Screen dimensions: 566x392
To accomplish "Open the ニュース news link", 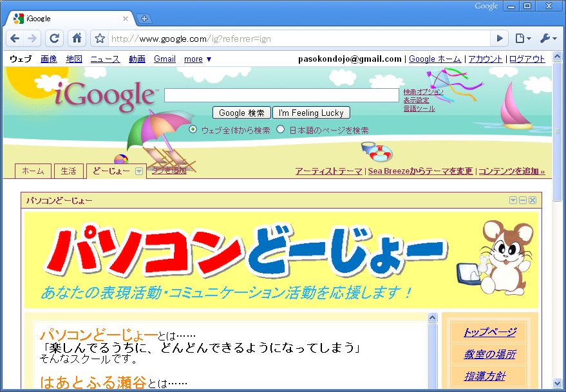I will point(105,59).
